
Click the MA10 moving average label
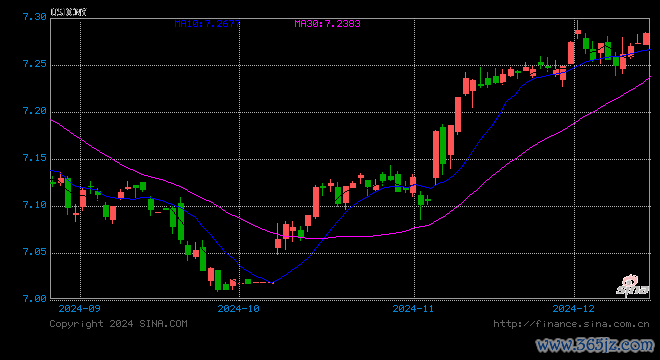click(207, 24)
